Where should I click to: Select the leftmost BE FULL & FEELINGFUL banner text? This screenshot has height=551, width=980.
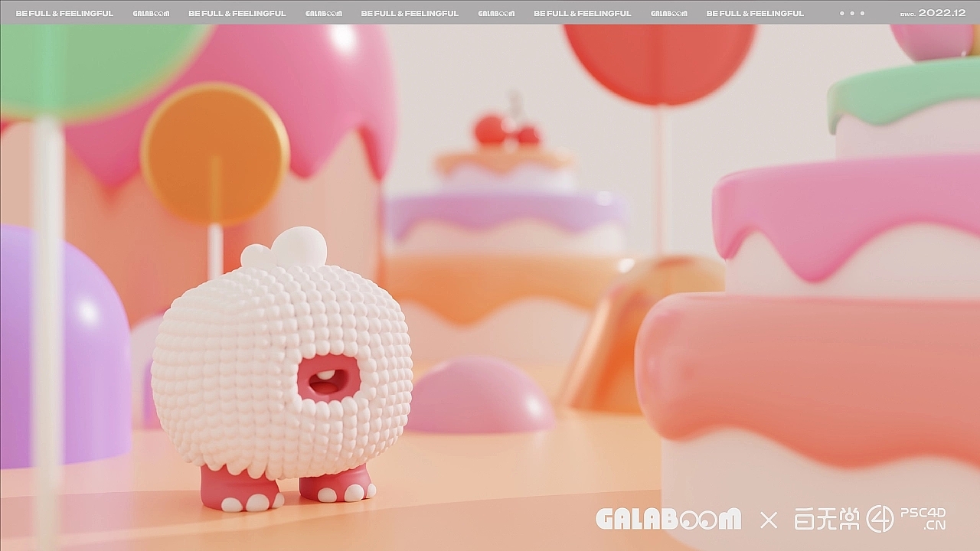pos(64,13)
